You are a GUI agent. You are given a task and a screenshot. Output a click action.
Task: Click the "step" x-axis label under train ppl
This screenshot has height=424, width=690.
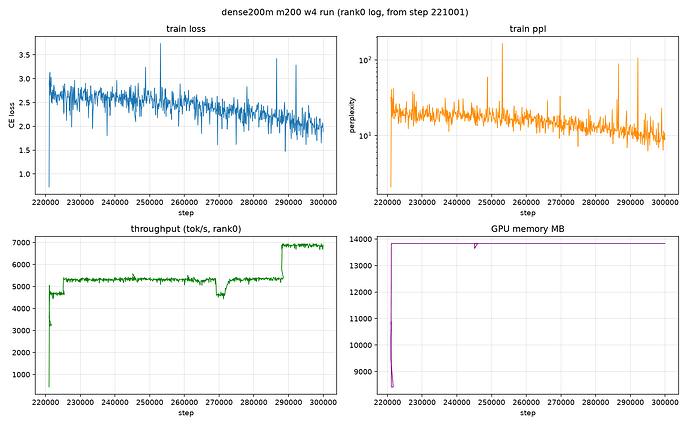click(x=528, y=213)
